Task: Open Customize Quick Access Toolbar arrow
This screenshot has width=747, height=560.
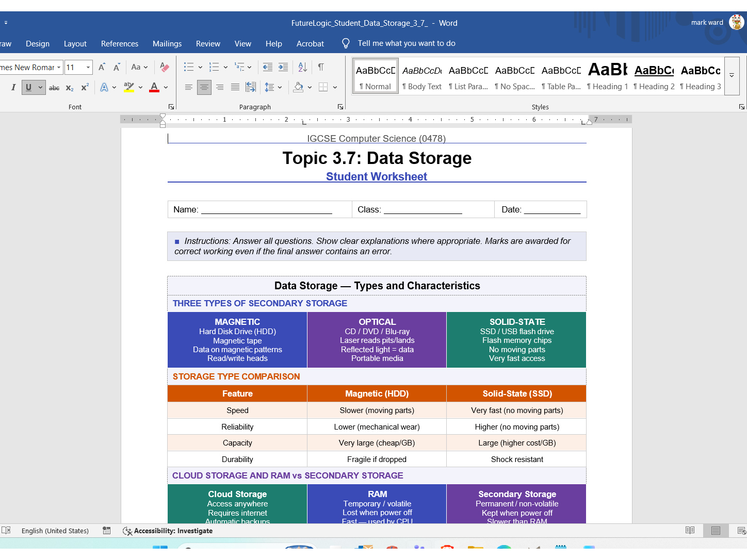Action: click(x=6, y=23)
